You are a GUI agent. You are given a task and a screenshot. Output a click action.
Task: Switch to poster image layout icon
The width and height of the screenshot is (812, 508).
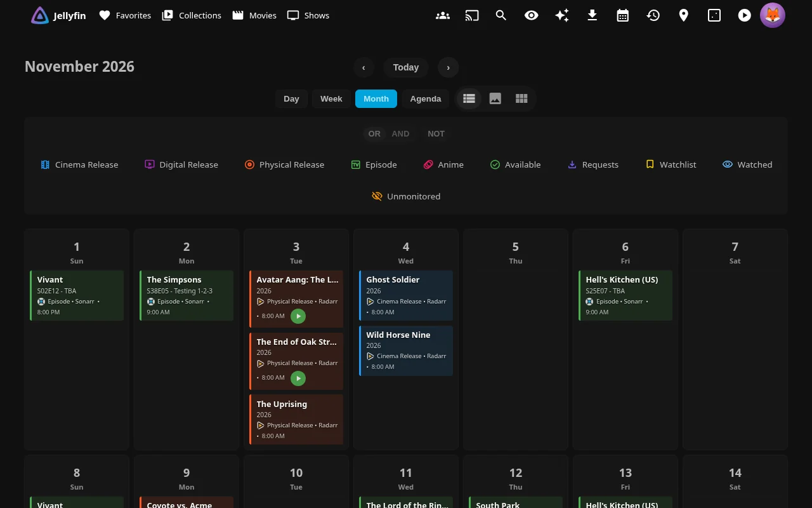point(495,98)
